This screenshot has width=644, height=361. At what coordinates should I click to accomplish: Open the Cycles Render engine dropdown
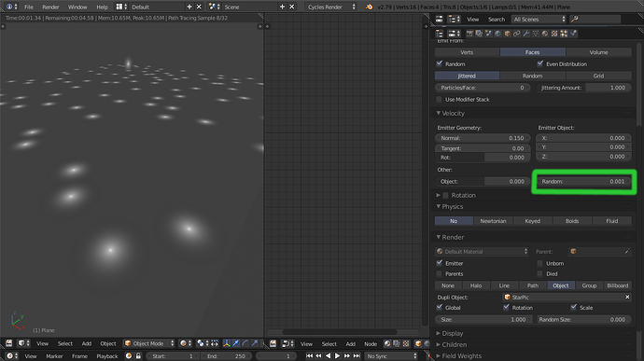331,7
